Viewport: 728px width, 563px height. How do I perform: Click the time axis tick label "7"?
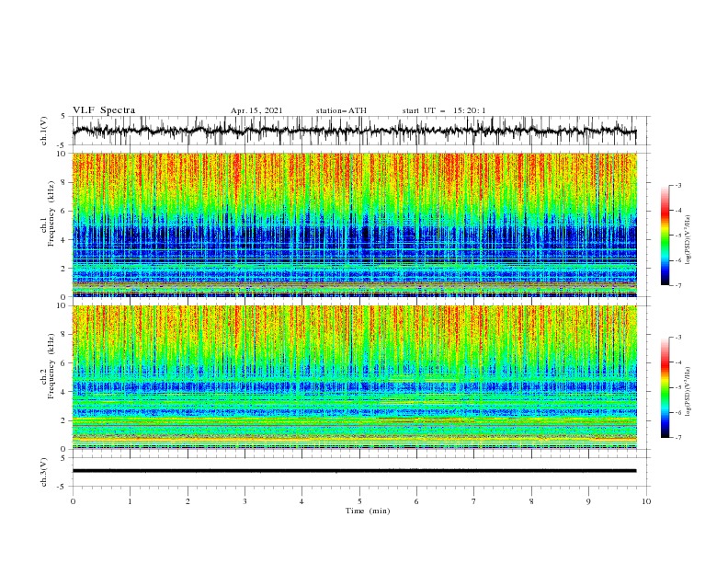pyautogui.click(x=474, y=501)
